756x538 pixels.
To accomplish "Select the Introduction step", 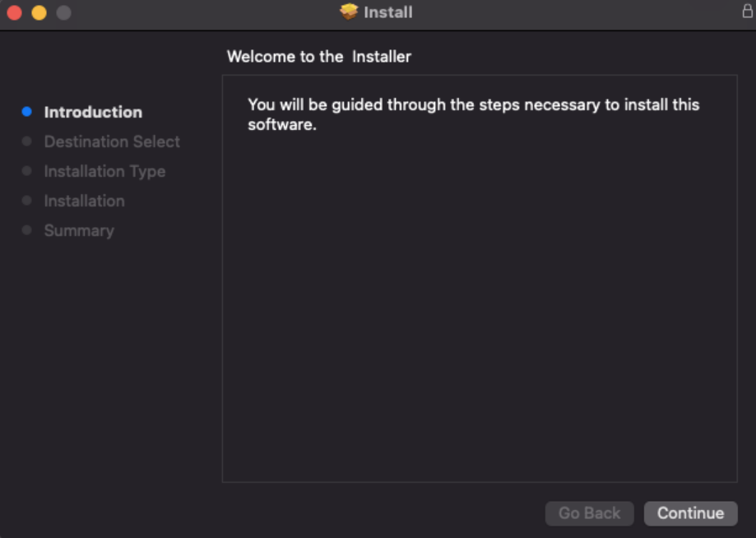I will (x=93, y=111).
